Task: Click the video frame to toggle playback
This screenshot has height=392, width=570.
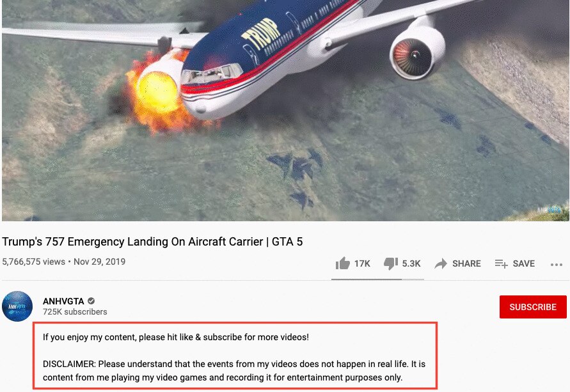Action: coord(285,111)
